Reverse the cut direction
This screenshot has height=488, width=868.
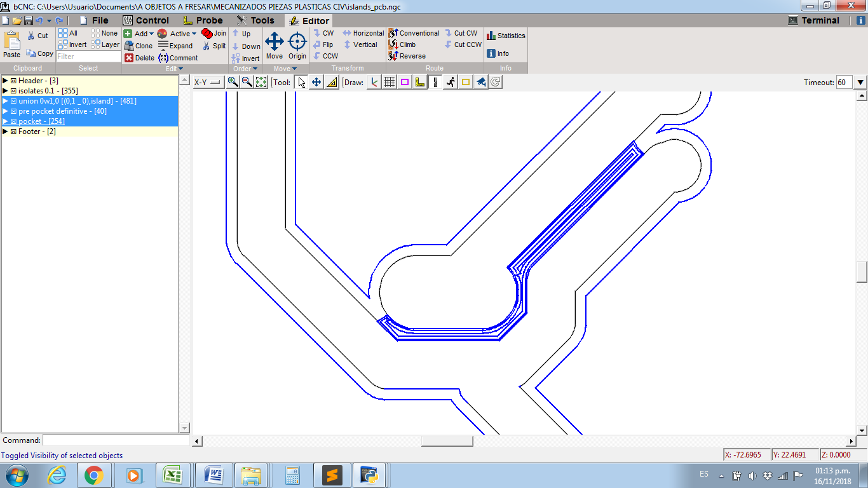coord(407,56)
